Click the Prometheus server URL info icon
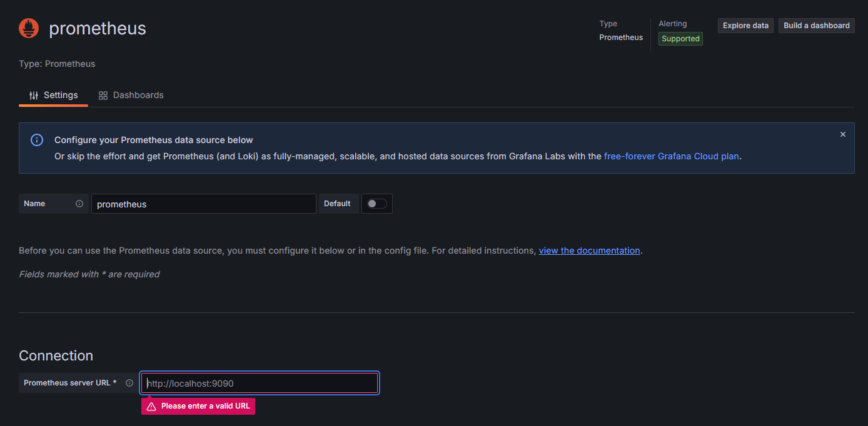 coord(129,383)
